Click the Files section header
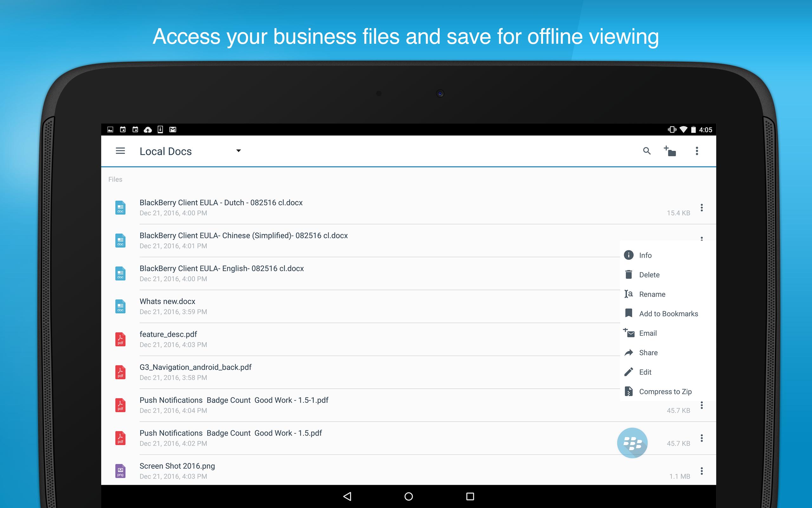Viewport: 812px width, 508px height. click(x=115, y=179)
